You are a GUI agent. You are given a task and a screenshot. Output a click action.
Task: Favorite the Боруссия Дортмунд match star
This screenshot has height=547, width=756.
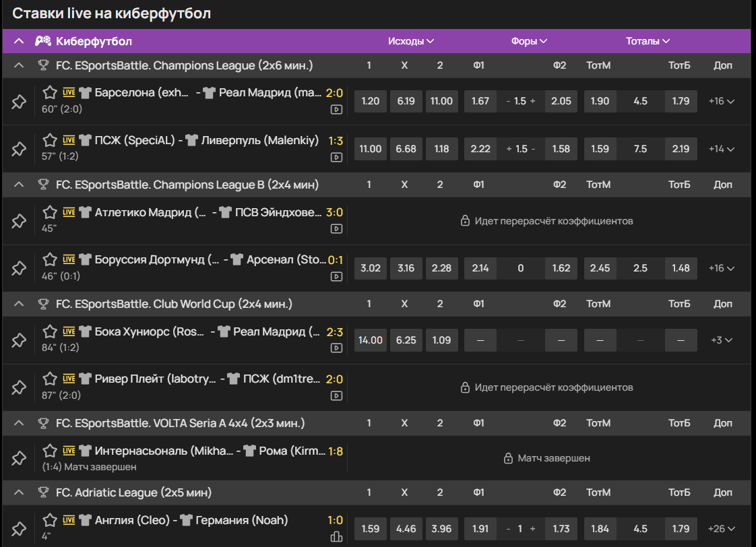50,259
